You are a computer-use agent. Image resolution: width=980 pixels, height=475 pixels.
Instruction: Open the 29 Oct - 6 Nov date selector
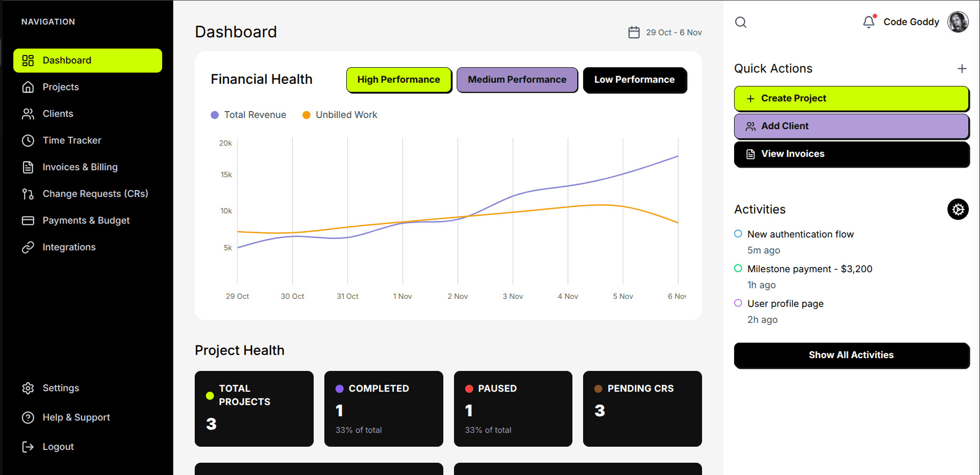pos(674,32)
